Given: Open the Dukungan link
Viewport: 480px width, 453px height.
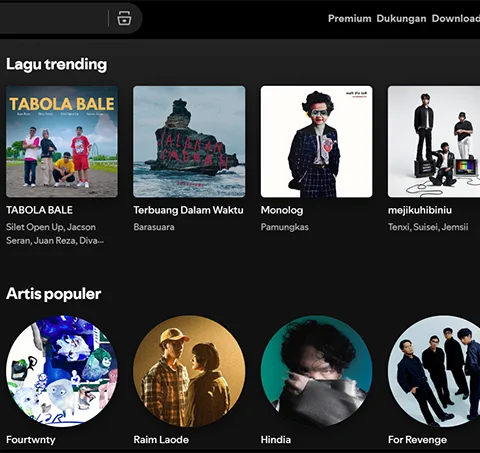Looking at the screenshot, I should (401, 19).
